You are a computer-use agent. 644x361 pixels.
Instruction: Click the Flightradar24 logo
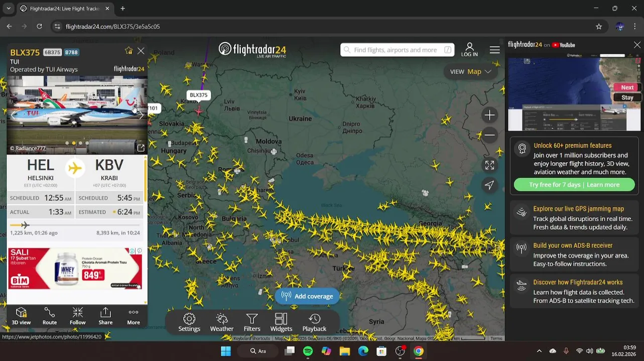coord(252,49)
